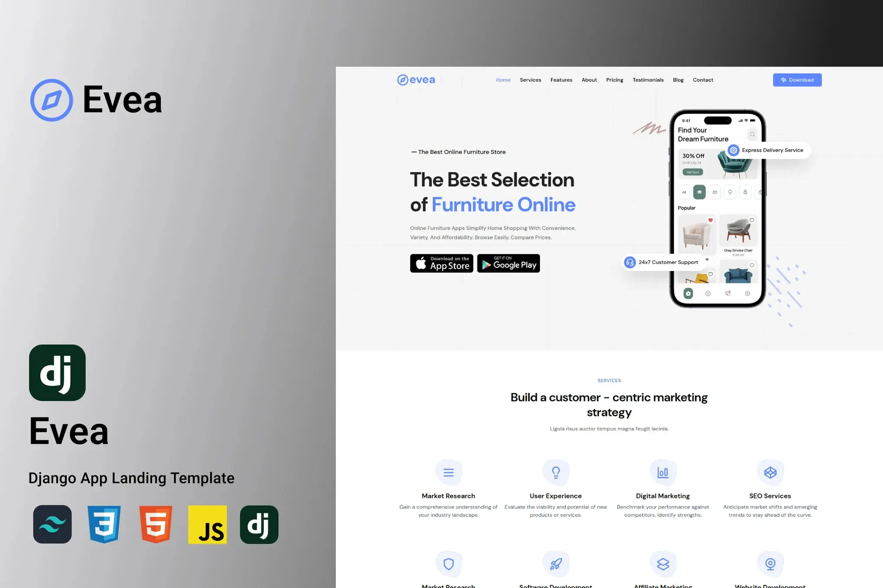
Task: Click the Digital Marketing bar chart icon
Action: click(662, 472)
